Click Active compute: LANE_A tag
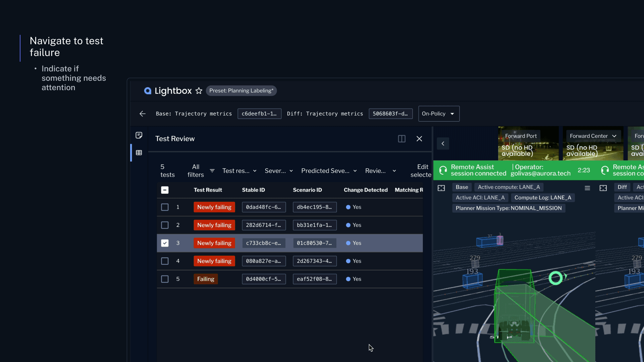644x362 pixels. [509, 187]
